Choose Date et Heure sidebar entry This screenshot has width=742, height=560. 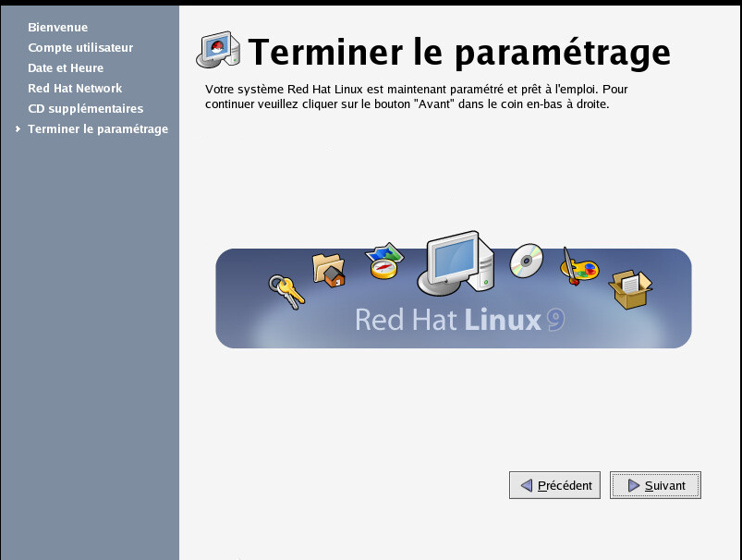[66, 68]
